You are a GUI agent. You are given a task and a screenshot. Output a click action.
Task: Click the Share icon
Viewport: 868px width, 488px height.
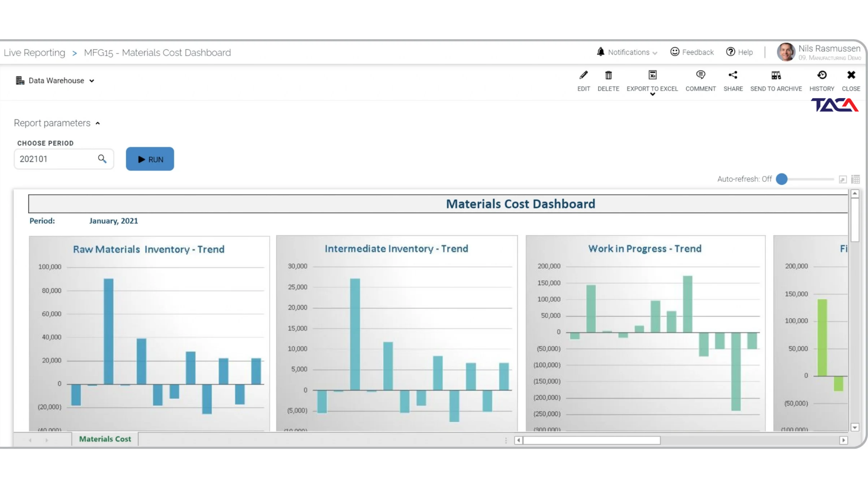(x=733, y=75)
